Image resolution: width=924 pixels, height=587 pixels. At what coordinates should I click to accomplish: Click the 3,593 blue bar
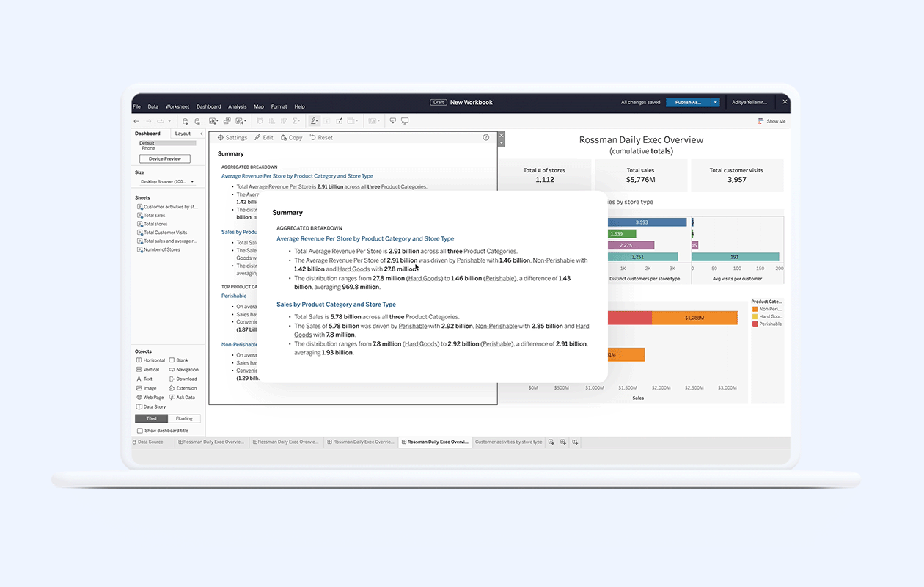pyautogui.click(x=647, y=222)
